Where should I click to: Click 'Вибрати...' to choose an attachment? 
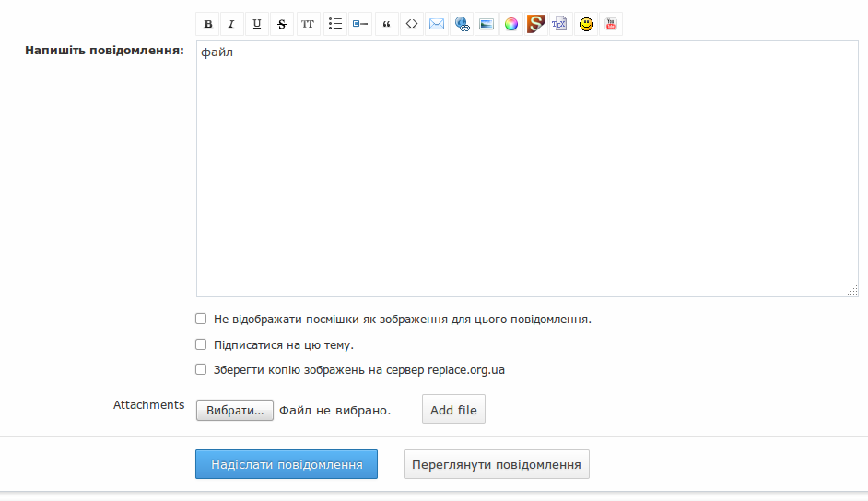click(x=235, y=411)
